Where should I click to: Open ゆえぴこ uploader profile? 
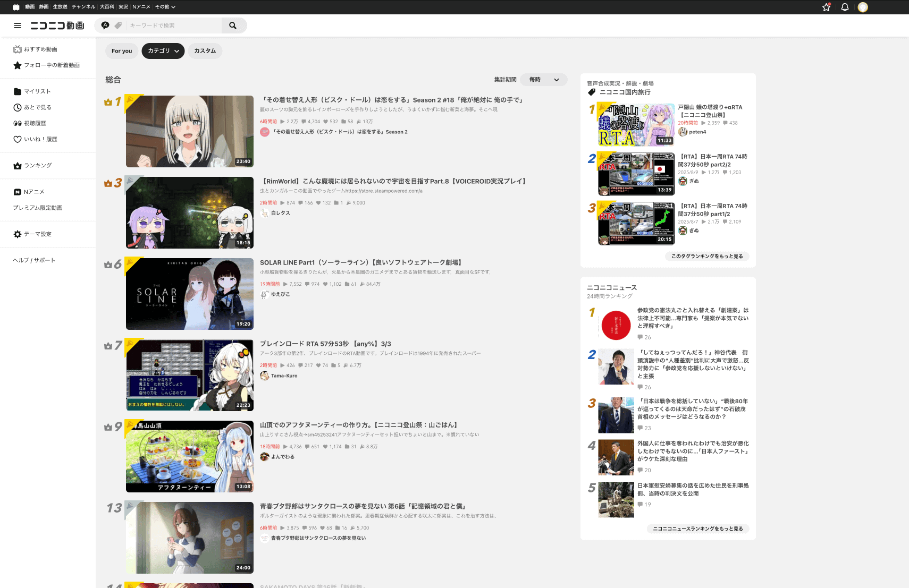click(275, 294)
